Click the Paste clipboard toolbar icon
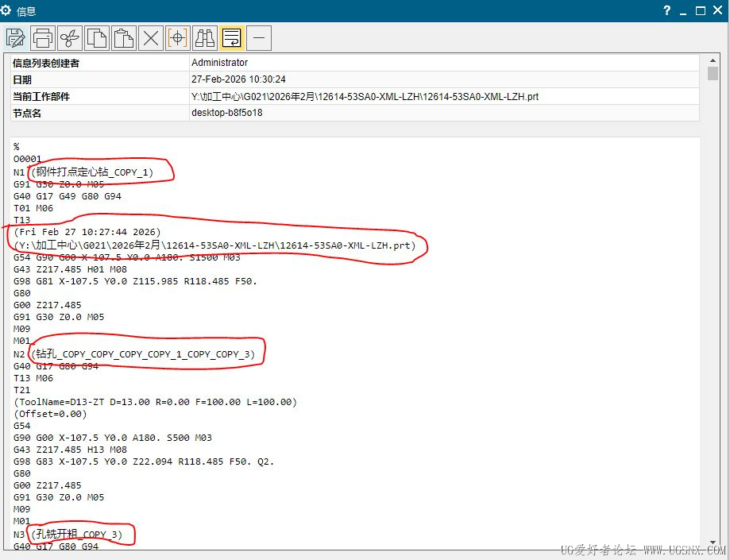The height and width of the screenshot is (560, 730). 124,38
